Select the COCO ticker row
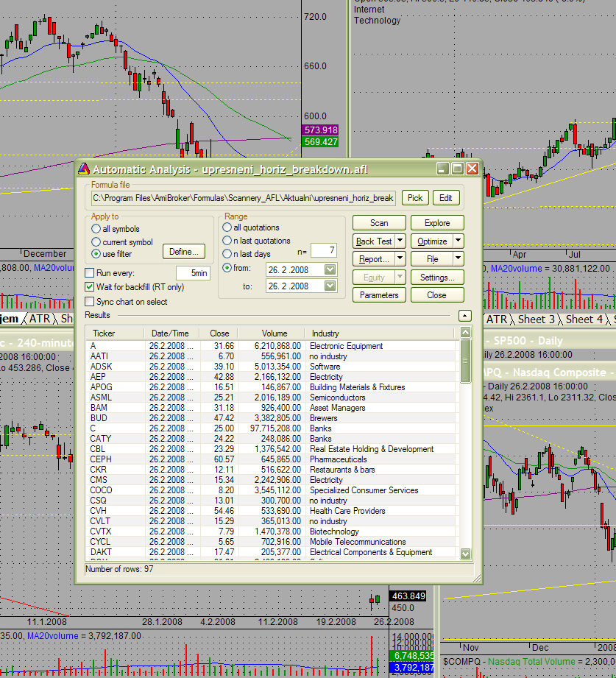 click(272, 490)
